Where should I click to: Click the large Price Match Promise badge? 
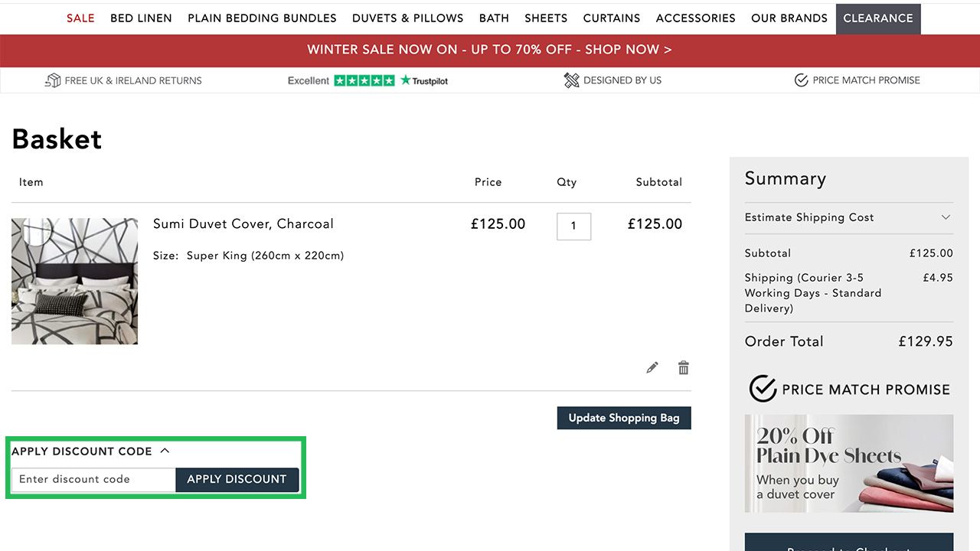[x=848, y=389]
